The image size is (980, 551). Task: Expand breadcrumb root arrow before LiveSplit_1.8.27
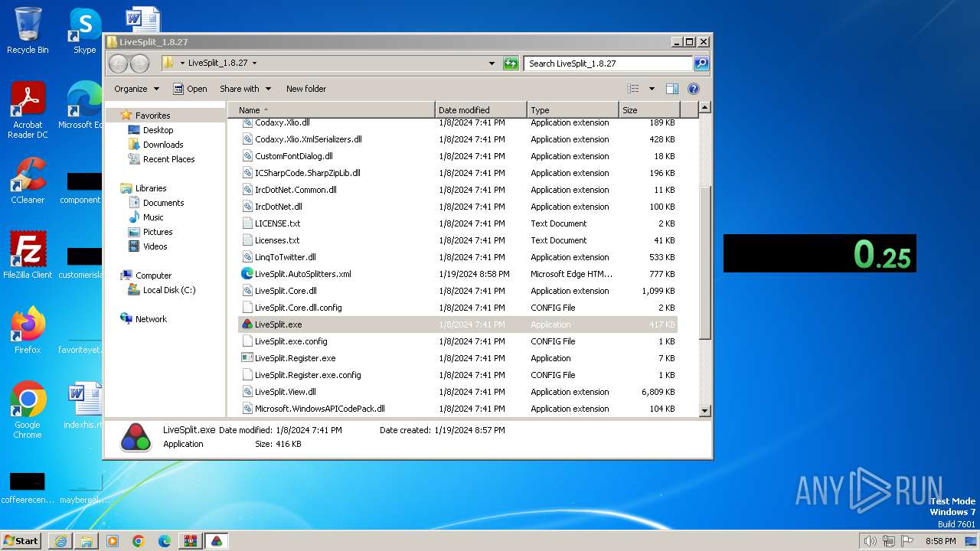[182, 64]
